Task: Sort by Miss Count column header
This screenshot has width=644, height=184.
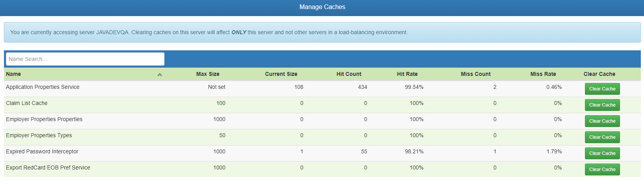Action: tap(476, 74)
